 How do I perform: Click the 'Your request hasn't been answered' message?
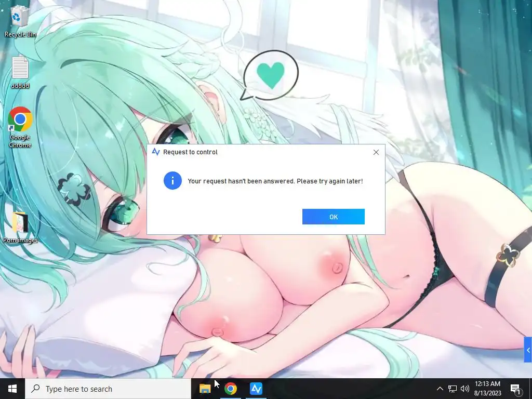click(x=275, y=181)
